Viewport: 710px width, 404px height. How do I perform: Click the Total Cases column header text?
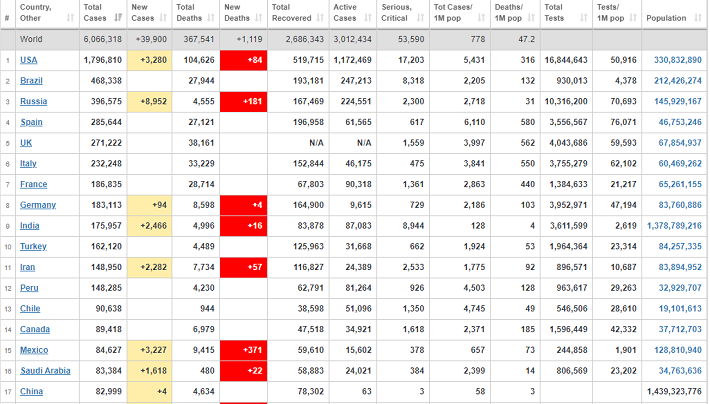point(95,13)
